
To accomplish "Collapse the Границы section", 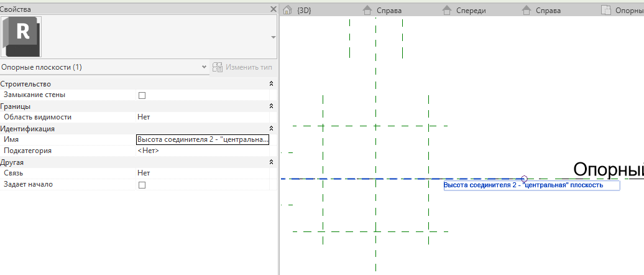I will [271, 106].
